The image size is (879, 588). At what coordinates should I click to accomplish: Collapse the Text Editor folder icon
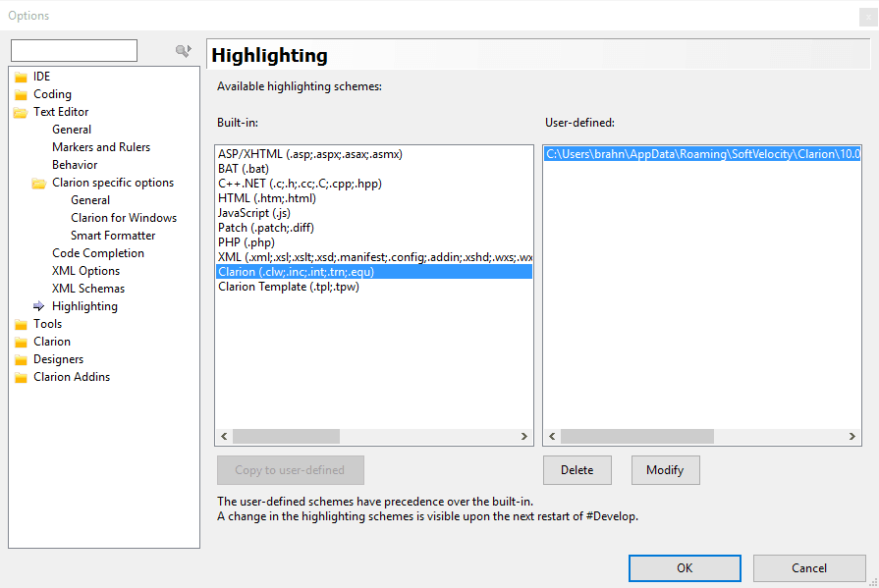pyautogui.click(x=21, y=112)
